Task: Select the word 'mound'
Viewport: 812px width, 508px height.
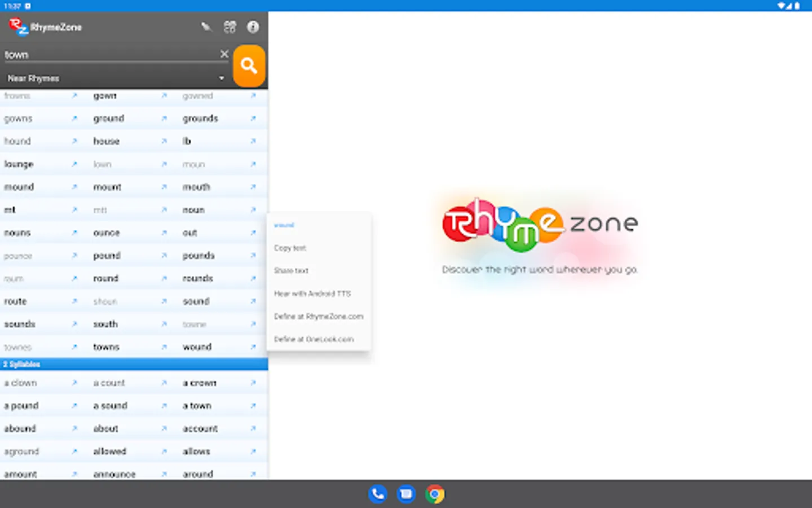Action: (19, 187)
